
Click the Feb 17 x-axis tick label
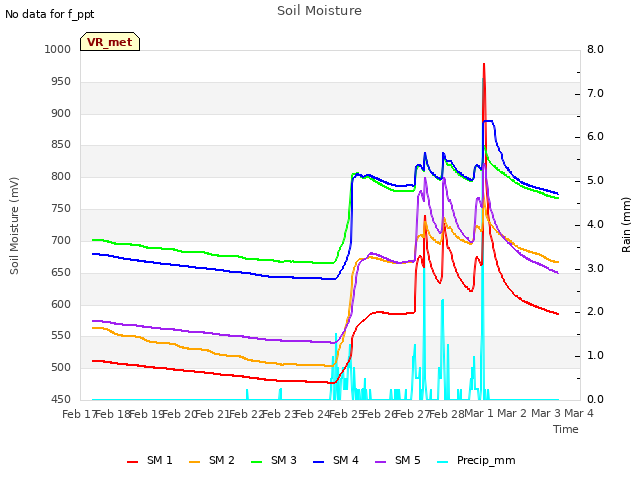pos(79,414)
